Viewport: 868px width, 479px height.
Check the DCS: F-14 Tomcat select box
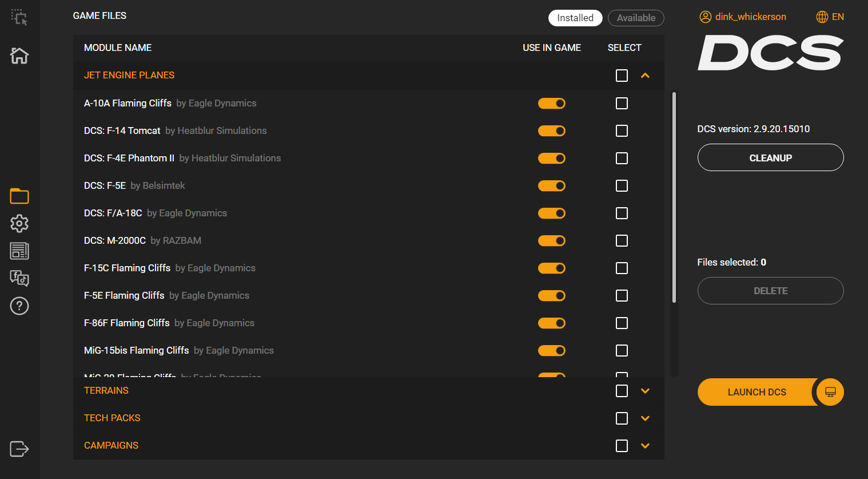coord(622,130)
